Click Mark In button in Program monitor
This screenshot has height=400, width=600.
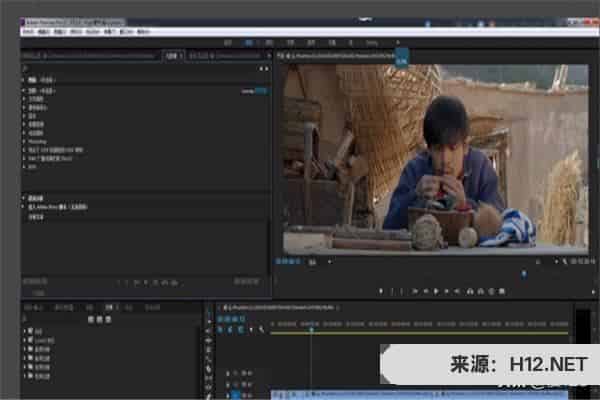tap(392, 292)
